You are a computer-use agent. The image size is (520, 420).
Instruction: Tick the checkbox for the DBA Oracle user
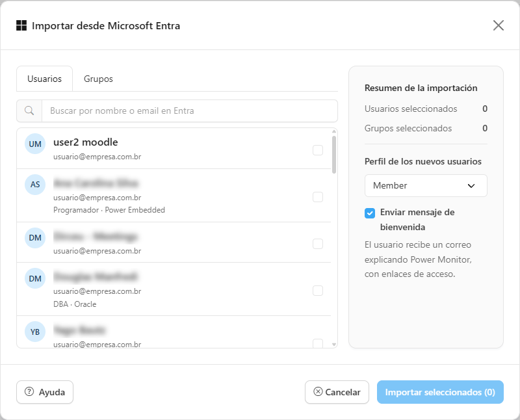point(318,291)
